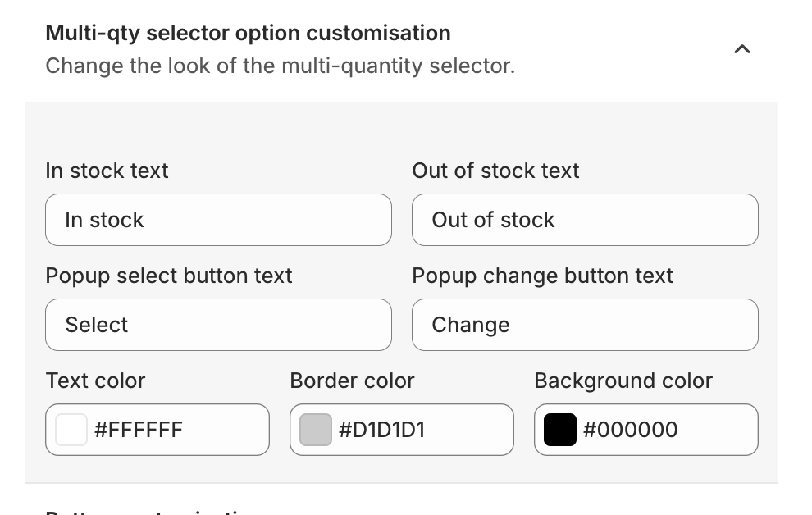Focus the Out of stock text input

tap(585, 220)
